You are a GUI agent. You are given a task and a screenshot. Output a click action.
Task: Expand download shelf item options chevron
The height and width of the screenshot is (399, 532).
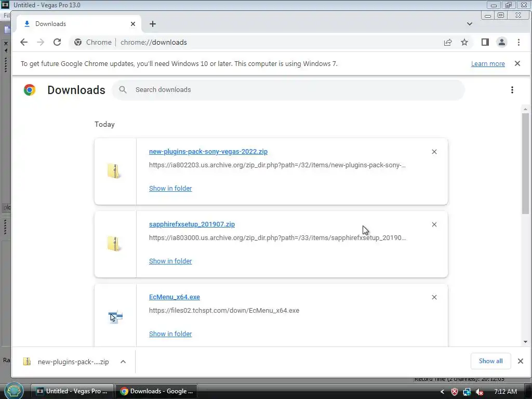tap(123, 362)
